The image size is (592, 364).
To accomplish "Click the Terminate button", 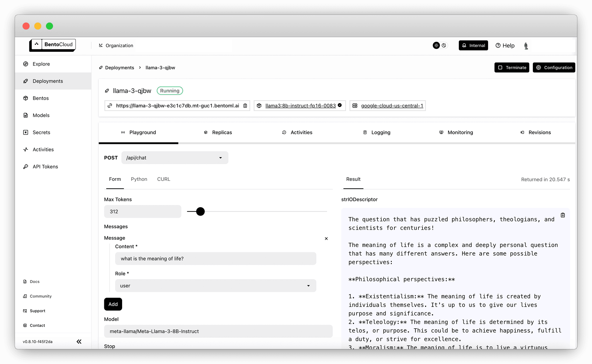I will (x=512, y=67).
